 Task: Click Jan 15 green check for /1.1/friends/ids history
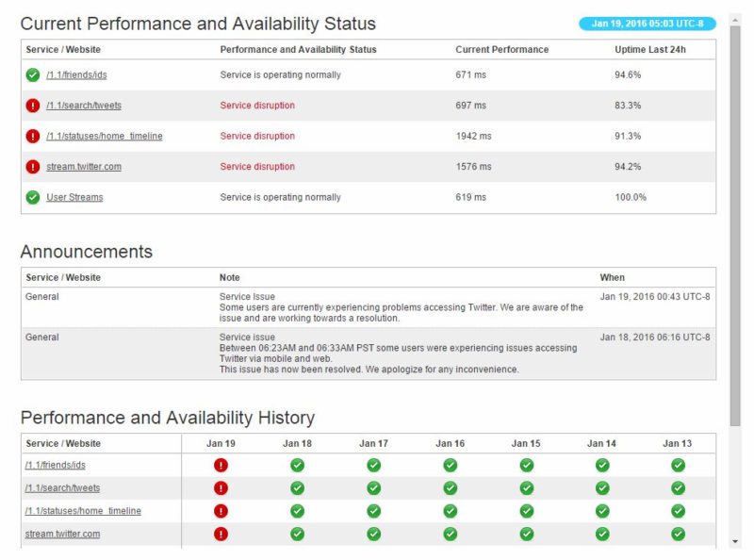pos(526,465)
